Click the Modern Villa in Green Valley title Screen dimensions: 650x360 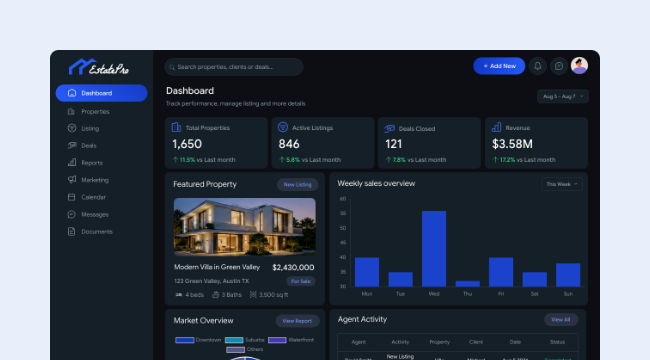pyautogui.click(x=217, y=267)
